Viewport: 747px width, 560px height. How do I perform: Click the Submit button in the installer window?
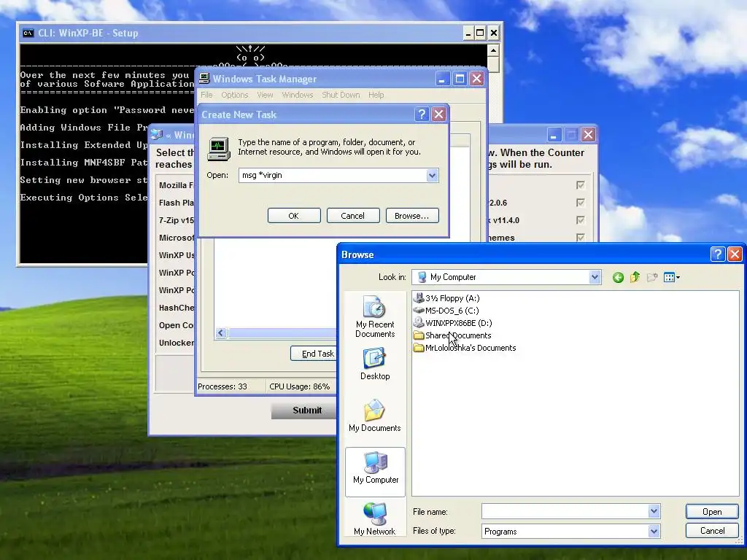[x=305, y=411]
